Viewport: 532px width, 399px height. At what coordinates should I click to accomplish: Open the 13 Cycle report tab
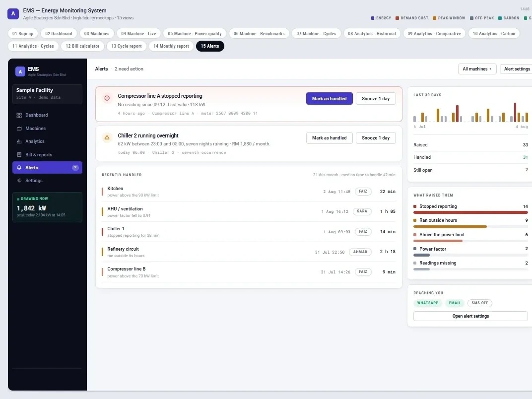126,46
